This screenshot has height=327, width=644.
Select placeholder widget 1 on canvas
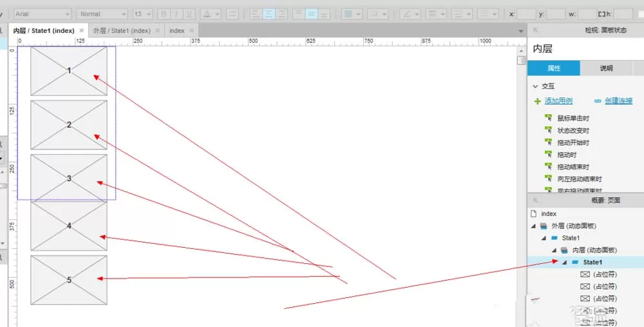[x=69, y=71]
